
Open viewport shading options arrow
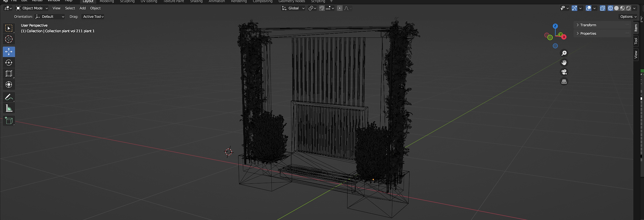(634, 8)
